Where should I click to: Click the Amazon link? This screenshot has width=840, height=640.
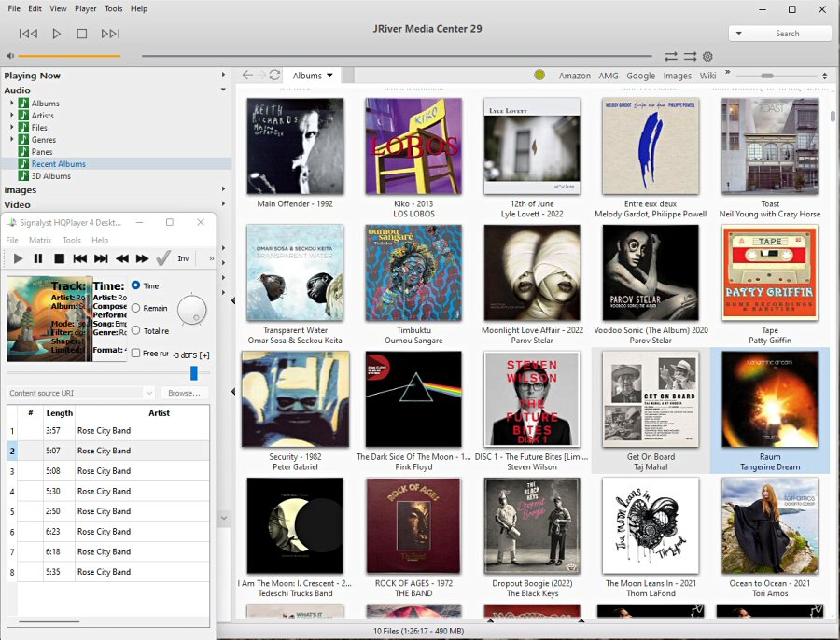click(574, 76)
